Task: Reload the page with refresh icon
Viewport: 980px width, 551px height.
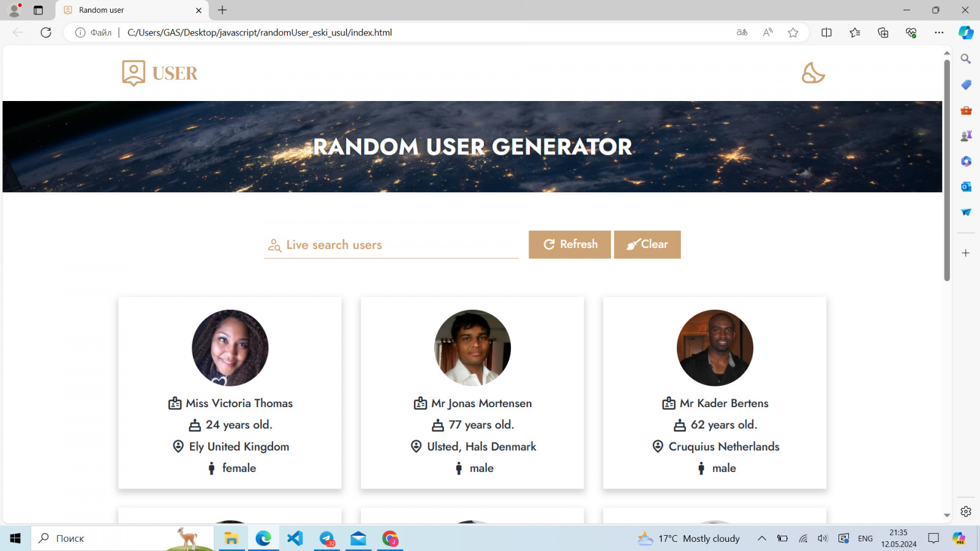Action: (x=46, y=32)
